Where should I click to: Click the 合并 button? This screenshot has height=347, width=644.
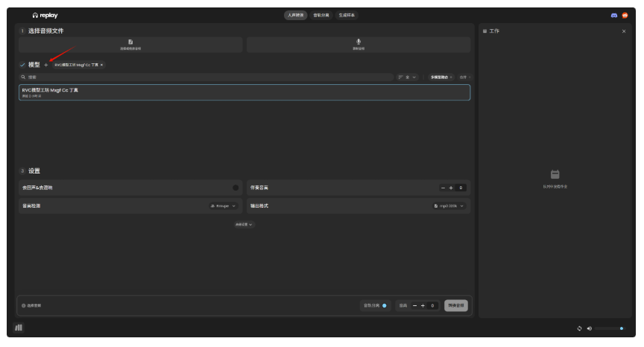point(464,77)
